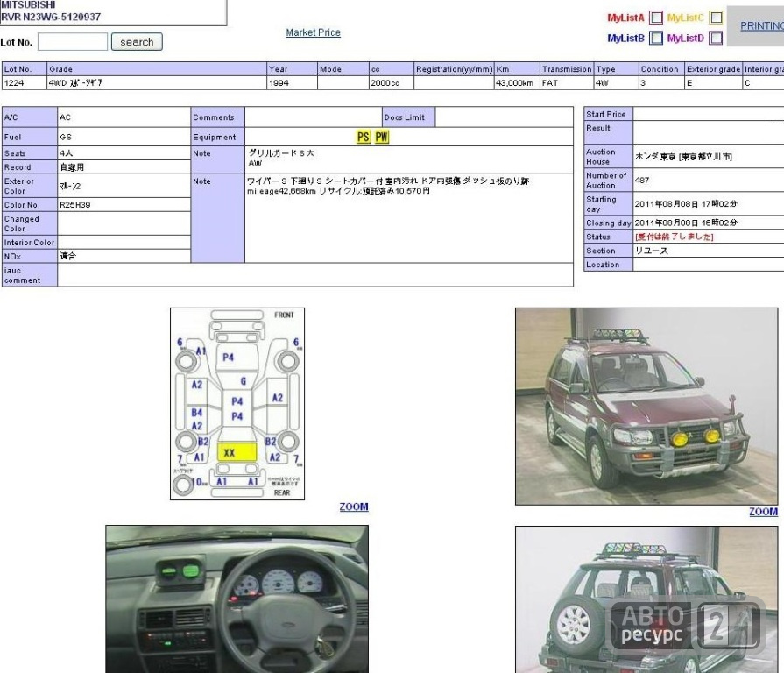Tick the MyListC checkbox
This screenshot has height=673, width=784.
(716, 18)
